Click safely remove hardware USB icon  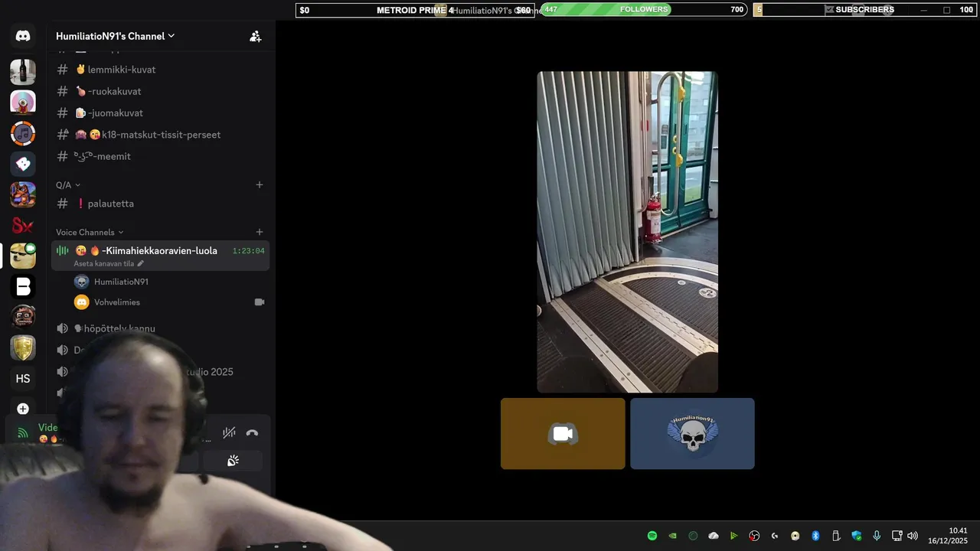coord(836,536)
